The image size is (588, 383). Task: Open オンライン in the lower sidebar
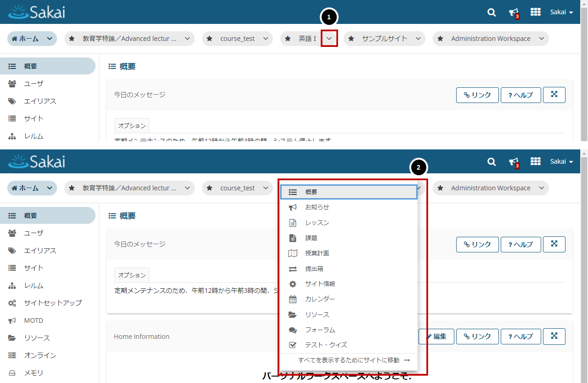point(48,355)
